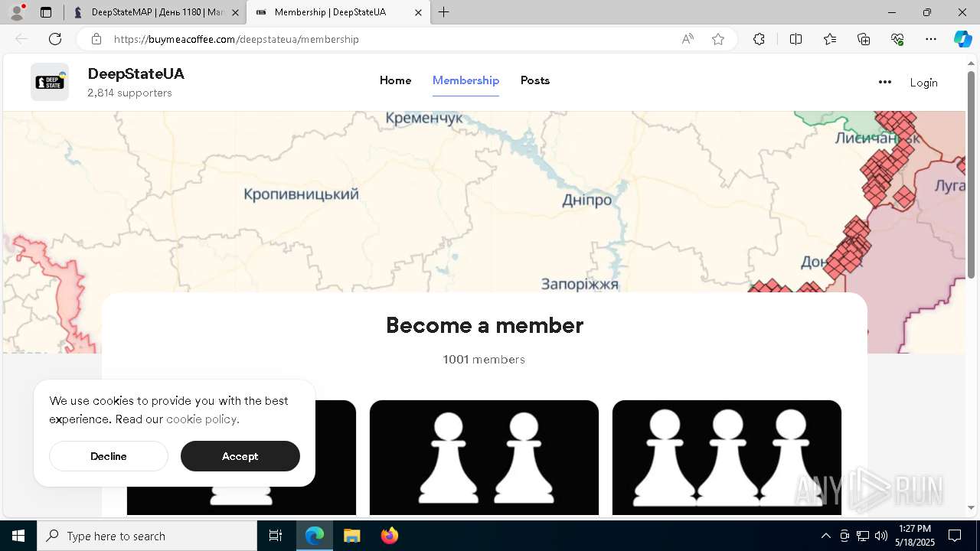Open the cookie policy link
This screenshot has width=980, height=551.
coord(202,419)
